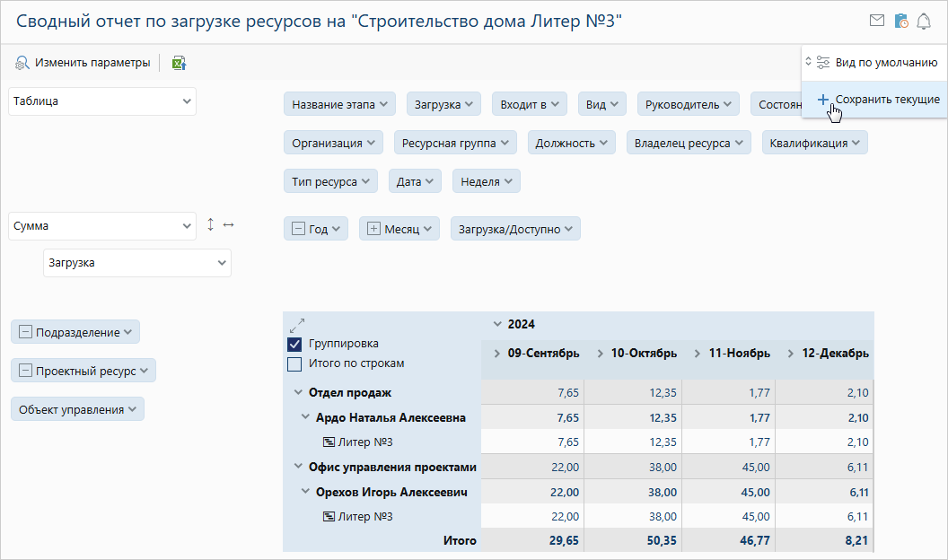Open Литер №3 link under Орехов Игорь

pos(365,517)
